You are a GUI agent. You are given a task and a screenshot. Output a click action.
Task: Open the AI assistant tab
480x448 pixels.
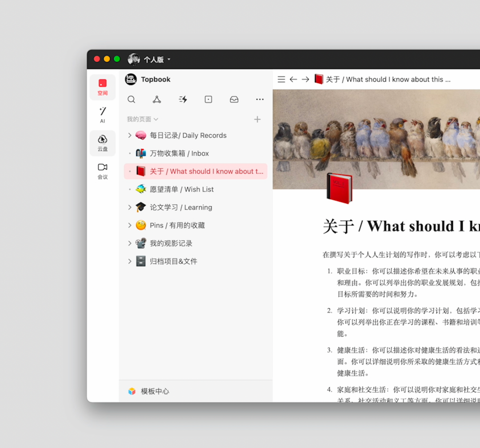pyautogui.click(x=103, y=115)
